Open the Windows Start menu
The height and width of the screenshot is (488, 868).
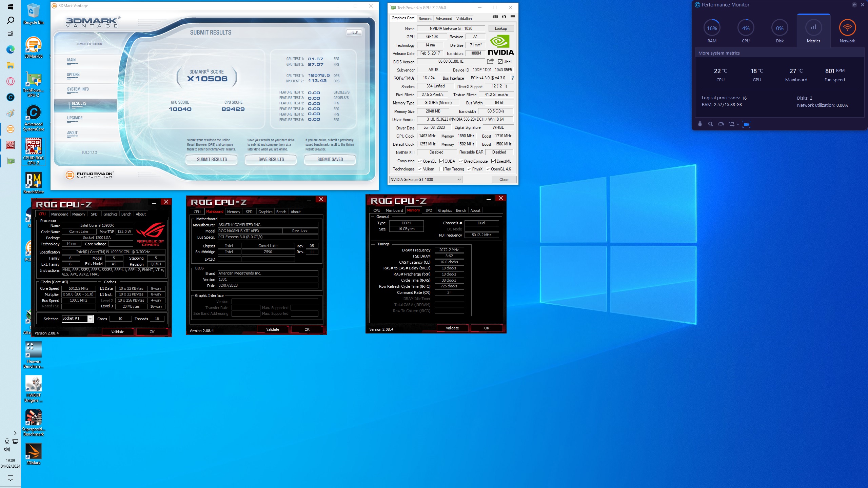coord(11,7)
